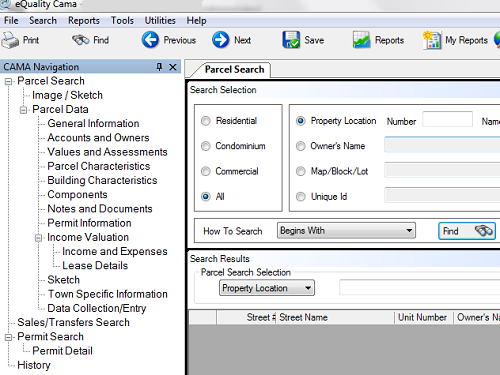Select Property Location search option
Image resolution: width=500 pixels, height=375 pixels.
[x=300, y=121]
